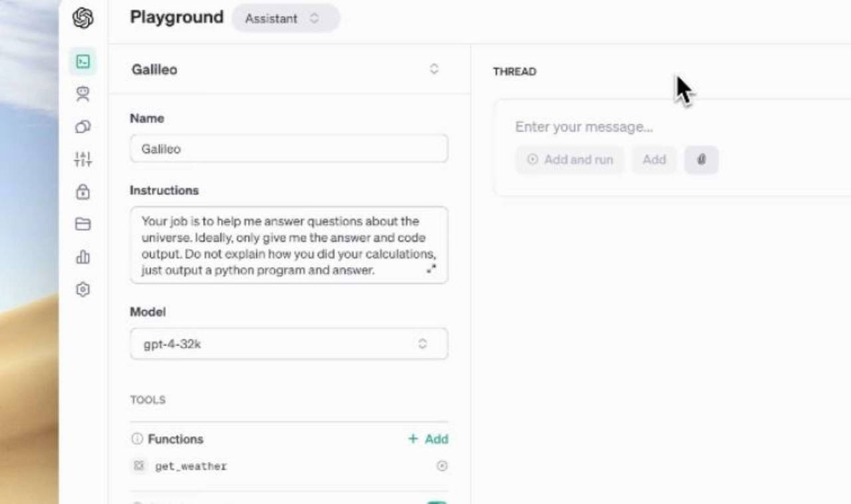The width and height of the screenshot is (851, 504).
Task: Click the paperclip attach file button
Action: pos(701,160)
